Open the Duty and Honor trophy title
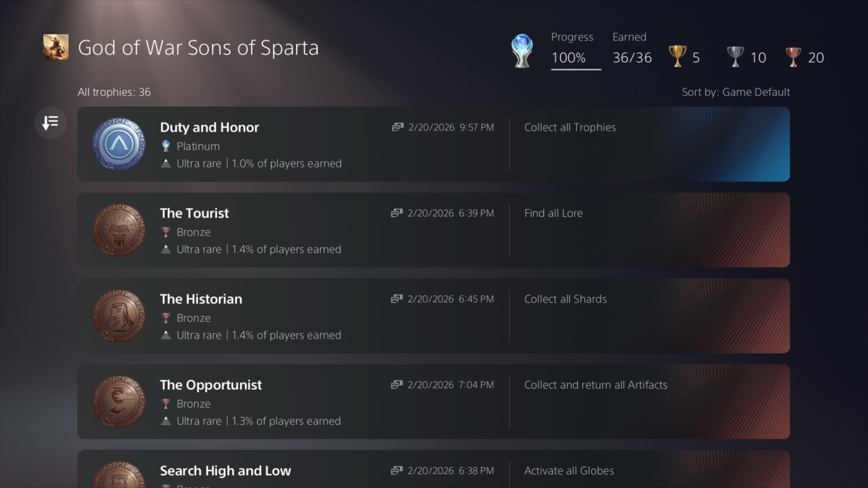The height and width of the screenshot is (488, 868). (209, 127)
